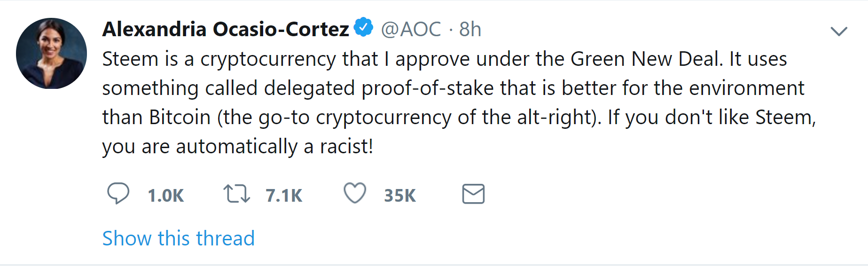
Task: Click the "Show this thread" link
Action: pyautogui.click(x=179, y=238)
